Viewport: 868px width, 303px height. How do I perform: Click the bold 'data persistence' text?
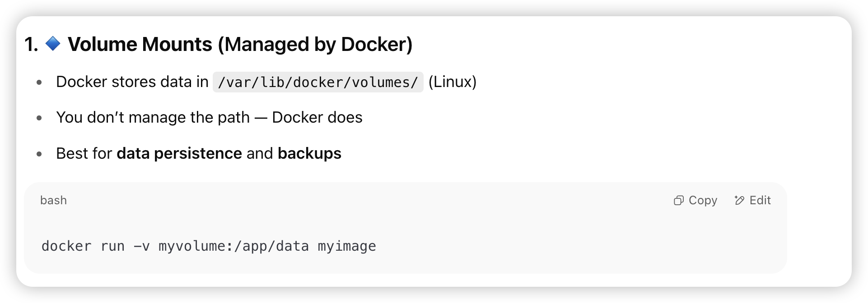pos(179,153)
